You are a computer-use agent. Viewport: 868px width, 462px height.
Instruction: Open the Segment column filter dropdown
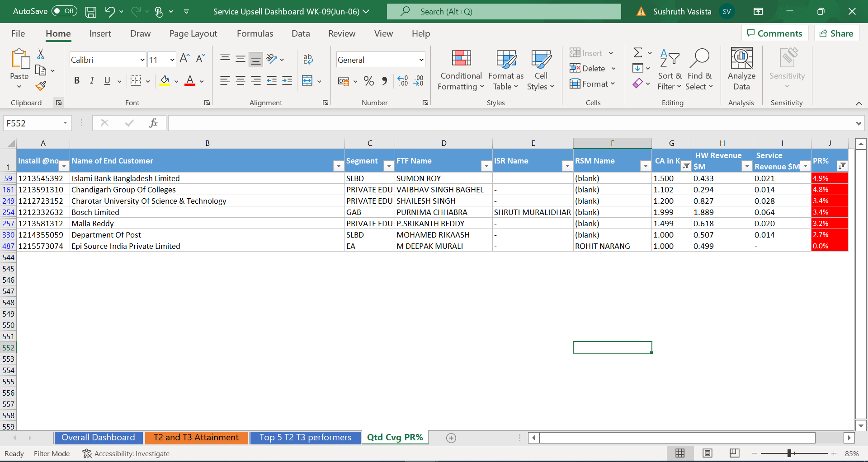tap(388, 166)
